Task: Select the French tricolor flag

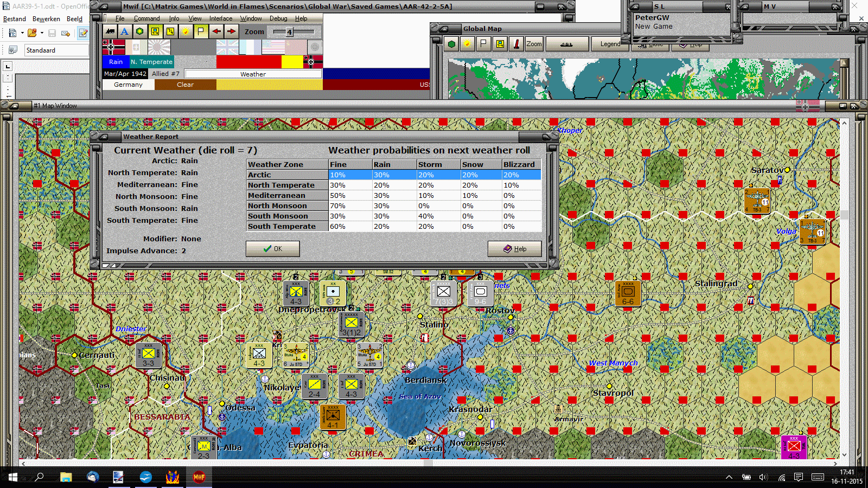Action: (x=250, y=47)
